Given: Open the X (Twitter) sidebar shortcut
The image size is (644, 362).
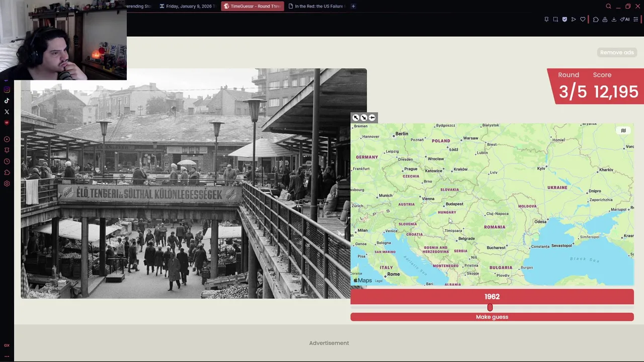Looking at the screenshot, I should coord(7,112).
